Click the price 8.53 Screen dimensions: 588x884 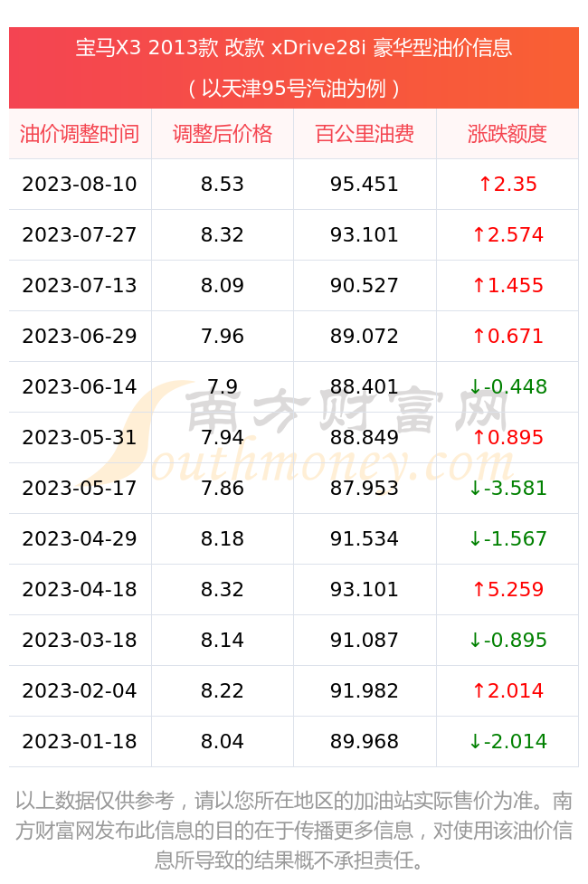pyautogui.click(x=223, y=185)
